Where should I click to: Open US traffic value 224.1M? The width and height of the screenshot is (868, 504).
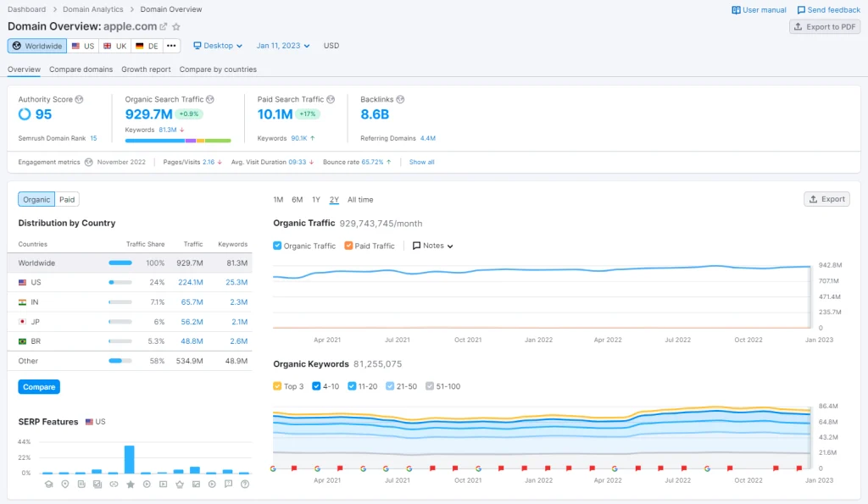pyautogui.click(x=191, y=282)
